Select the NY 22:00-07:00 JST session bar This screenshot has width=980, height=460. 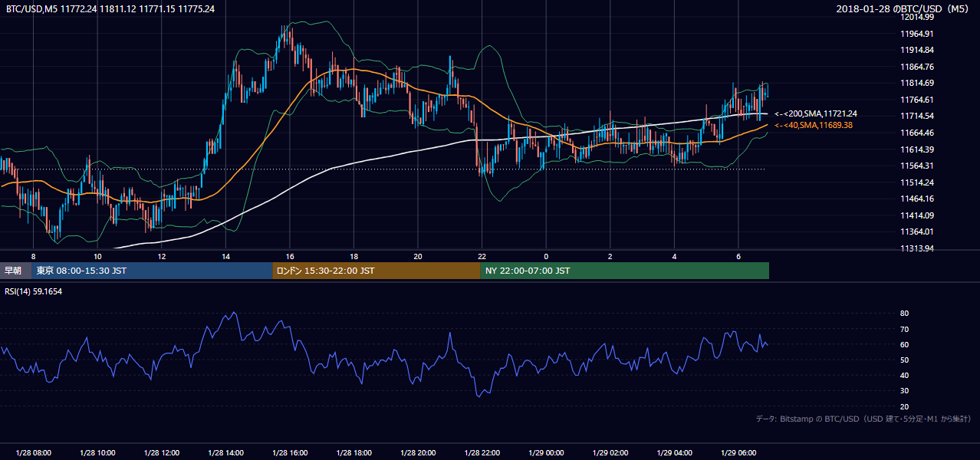(x=624, y=271)
